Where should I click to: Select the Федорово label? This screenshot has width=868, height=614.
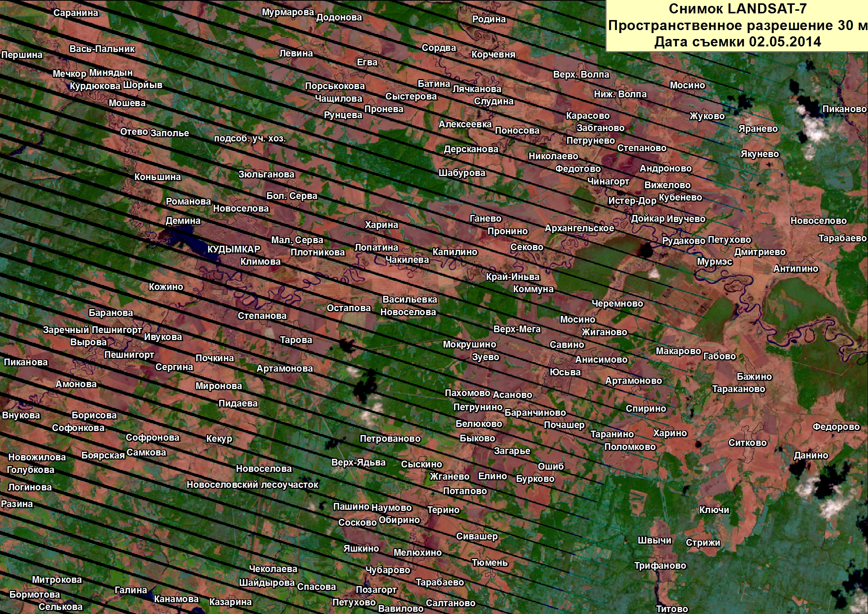pyautogui.click(x=836, y=427)
